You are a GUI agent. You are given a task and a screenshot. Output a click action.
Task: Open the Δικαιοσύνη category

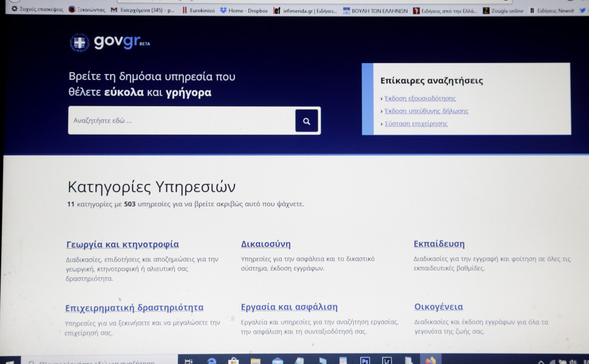tap(266, 244)
